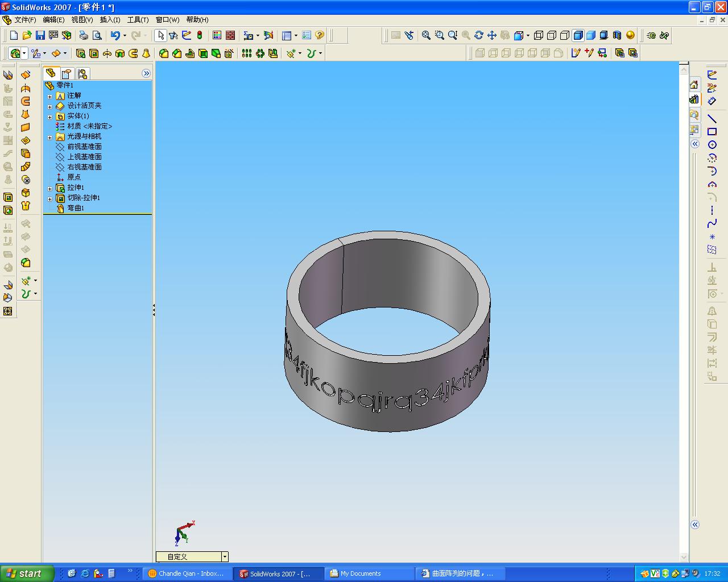This screenshot has width=728, height=582.
Task: Click the Chamfer feature icon
Action: point(177,53)
